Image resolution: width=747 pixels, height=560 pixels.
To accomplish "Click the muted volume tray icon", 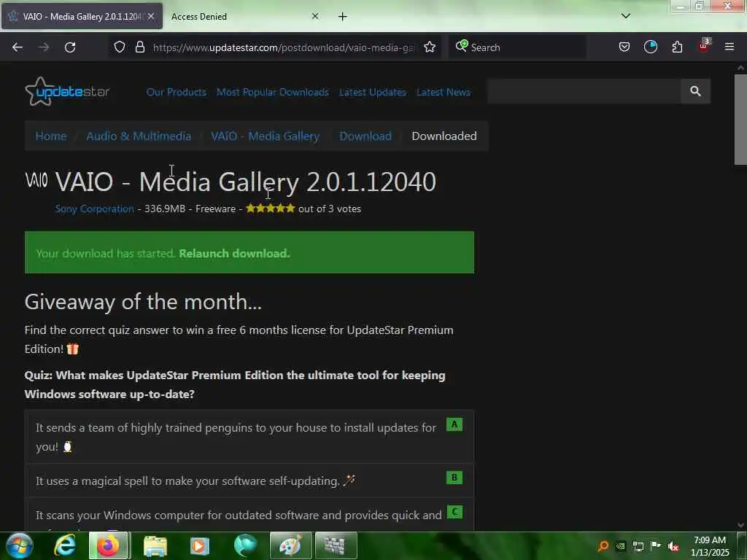I will click(673, 546).
